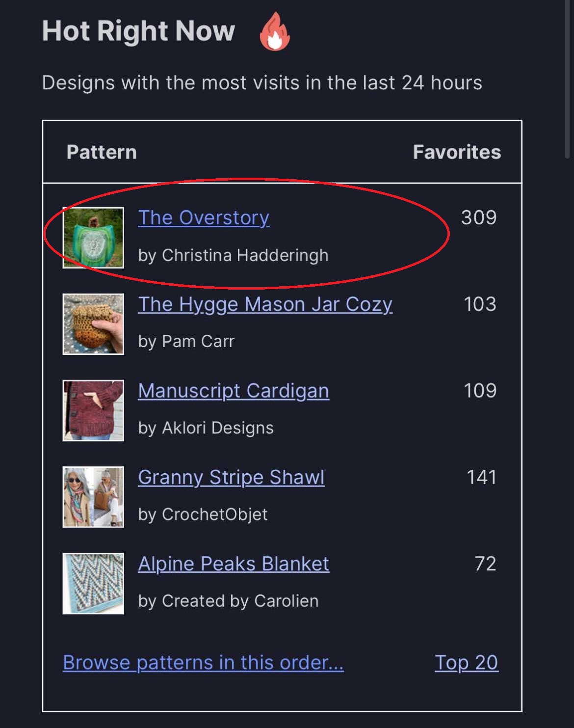Viewport: 574px width, 728px height.
Task: Click the page scrollbar on right edge
Action: tap(568, 79)
